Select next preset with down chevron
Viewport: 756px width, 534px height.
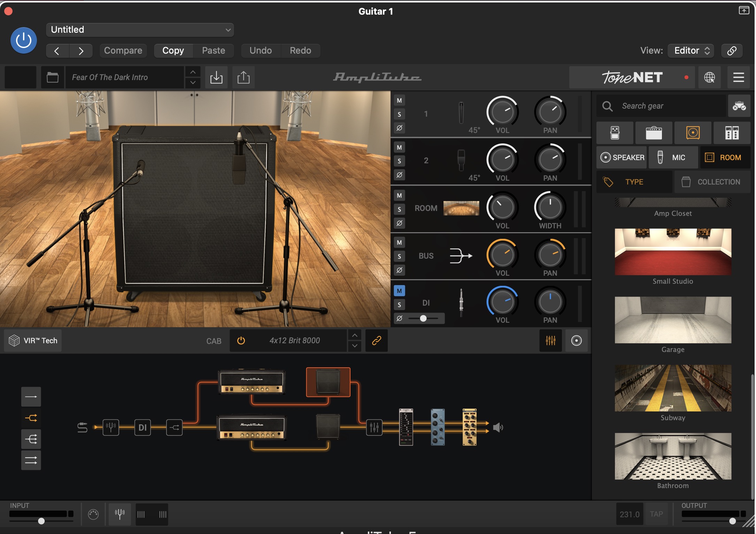(x=193, y=83)
